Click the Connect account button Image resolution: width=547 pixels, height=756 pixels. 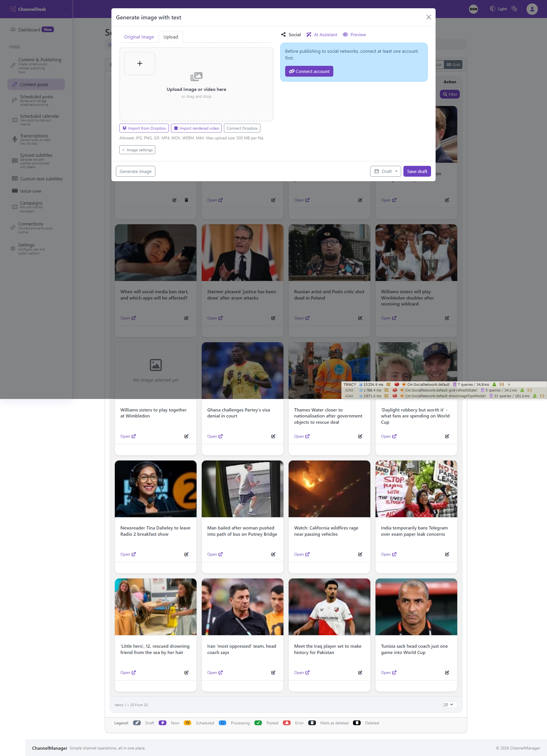(x=309, y=71)
